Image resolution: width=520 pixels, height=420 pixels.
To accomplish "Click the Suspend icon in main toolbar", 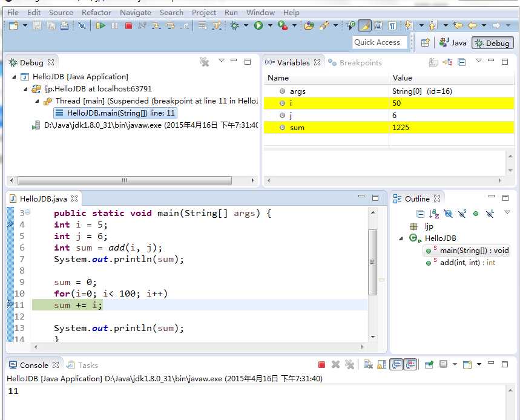I will [x=115, y=25].
